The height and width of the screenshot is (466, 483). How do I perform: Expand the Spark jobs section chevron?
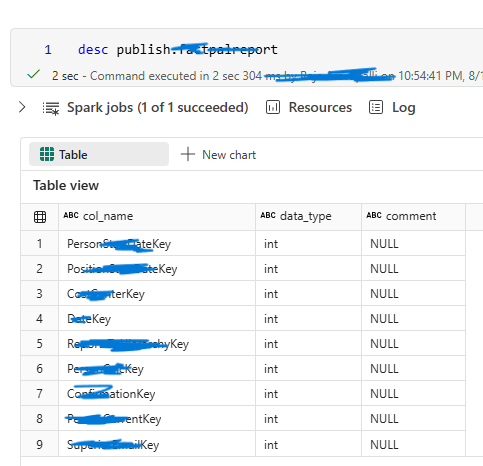point(22,107)
